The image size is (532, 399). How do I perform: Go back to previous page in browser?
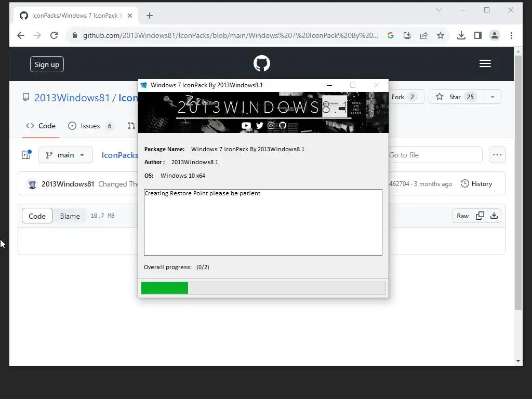pyautogui.click(x=21, y=35)
